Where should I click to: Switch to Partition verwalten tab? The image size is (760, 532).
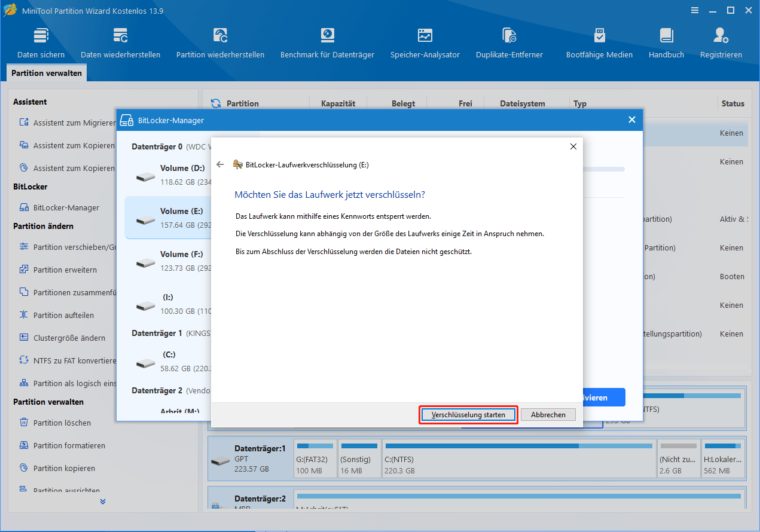(x=47, y=73)
